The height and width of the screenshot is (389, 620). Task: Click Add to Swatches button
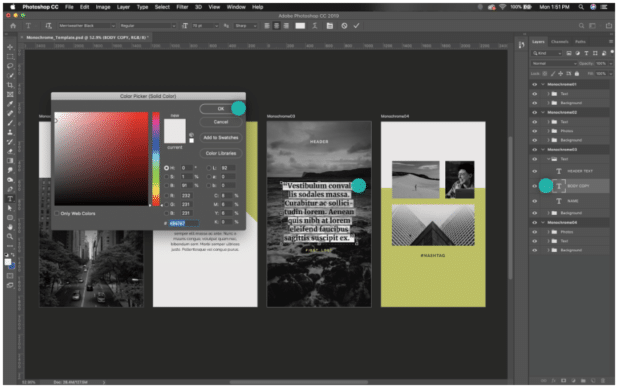[221, 138]
